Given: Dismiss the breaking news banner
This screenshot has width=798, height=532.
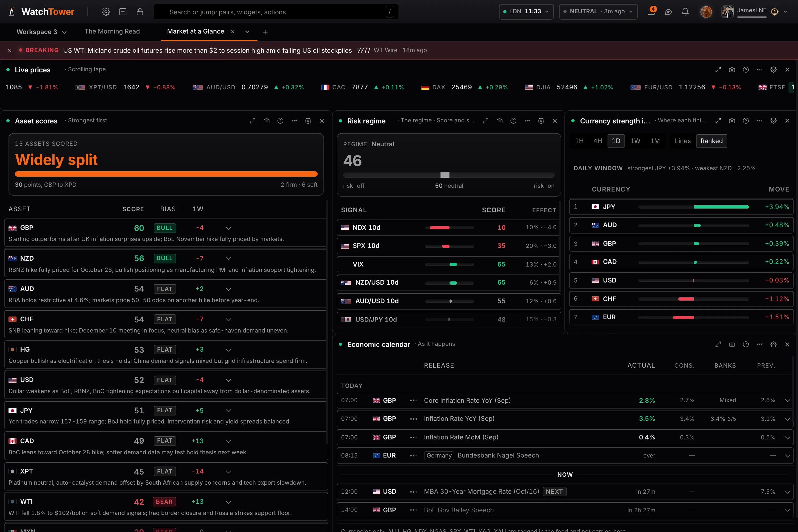Looking at the screenshot, I should [10, 51].
